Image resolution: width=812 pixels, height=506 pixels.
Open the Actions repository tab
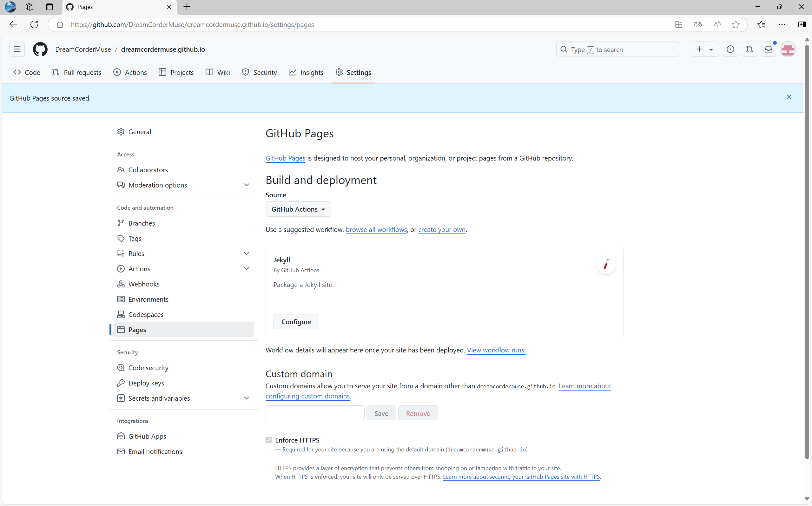130,72
